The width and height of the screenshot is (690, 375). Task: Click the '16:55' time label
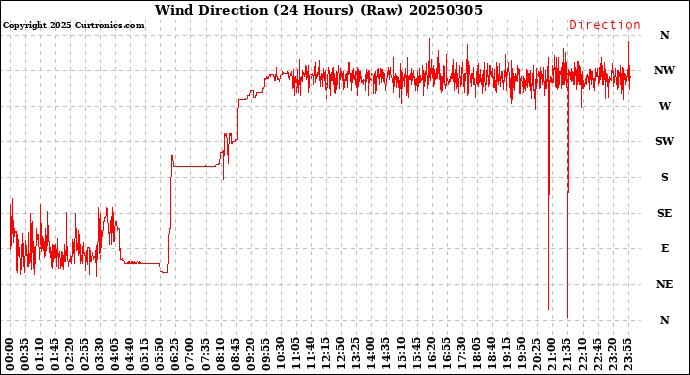click(x=446, y=354)
